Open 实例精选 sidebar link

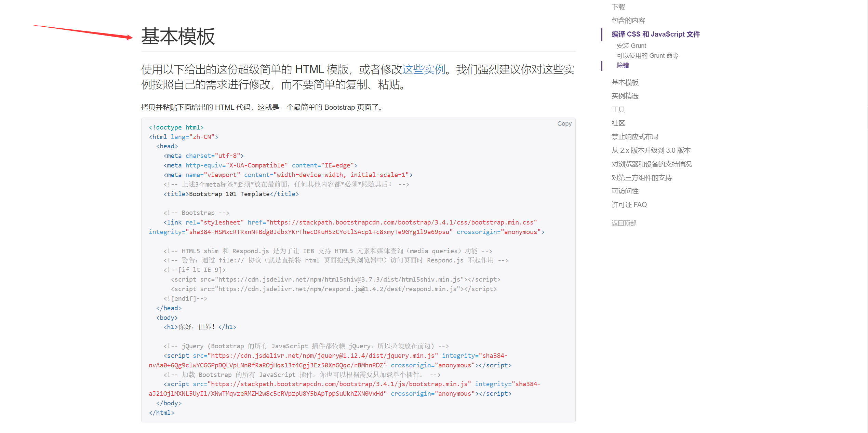click(625, 96)
